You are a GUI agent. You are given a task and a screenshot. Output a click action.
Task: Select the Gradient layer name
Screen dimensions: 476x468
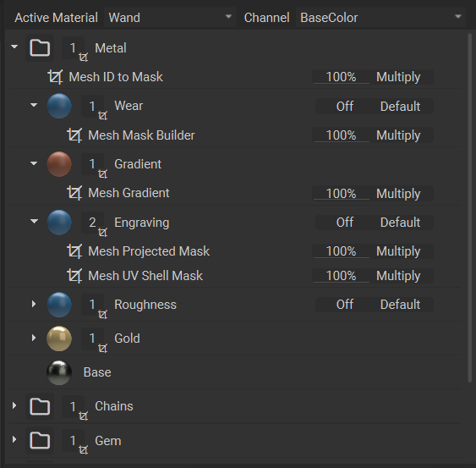pos(138,164)
